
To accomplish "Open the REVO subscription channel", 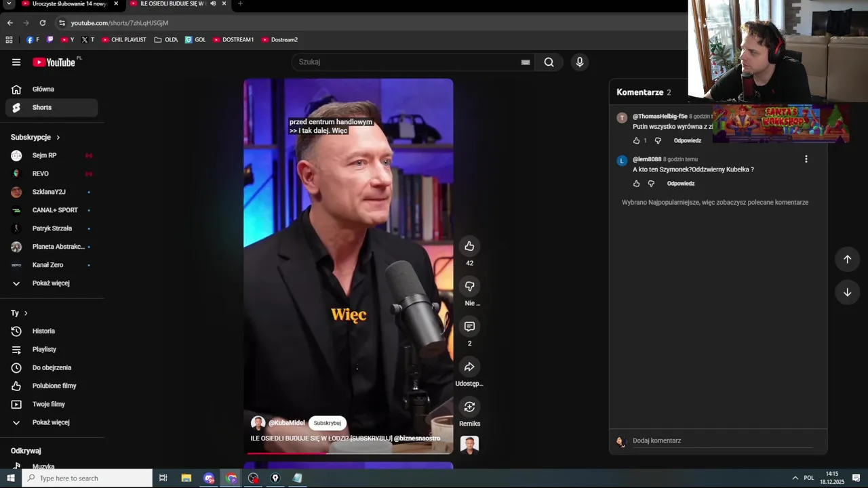I will pos(52,174).
